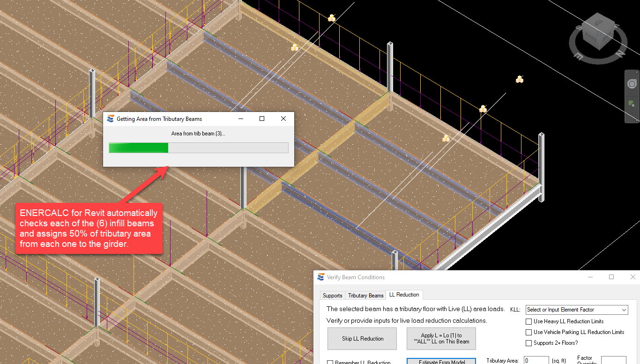Check the Supports 2+ Floors option
640x364 pixels.
click(x=529, y=343)
